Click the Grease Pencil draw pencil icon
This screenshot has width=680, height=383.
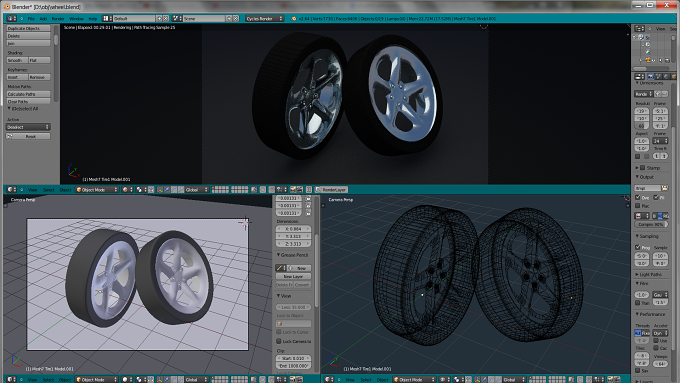click(280, 268)
